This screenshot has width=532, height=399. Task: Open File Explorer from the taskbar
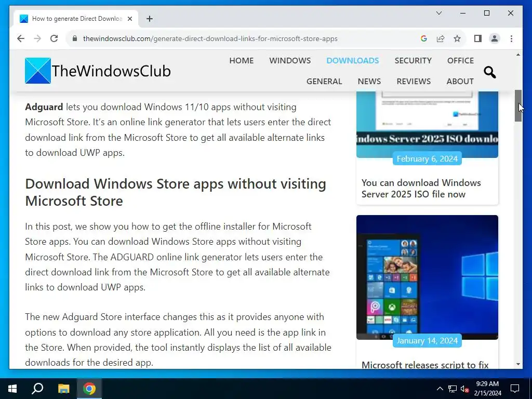63,389
